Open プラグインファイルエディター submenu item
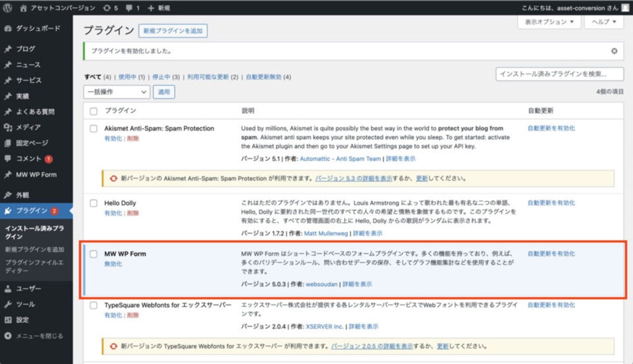 (35, 267)
